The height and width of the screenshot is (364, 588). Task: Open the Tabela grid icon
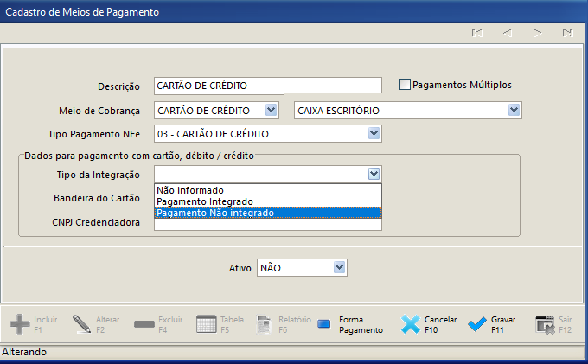coord(207,324)
